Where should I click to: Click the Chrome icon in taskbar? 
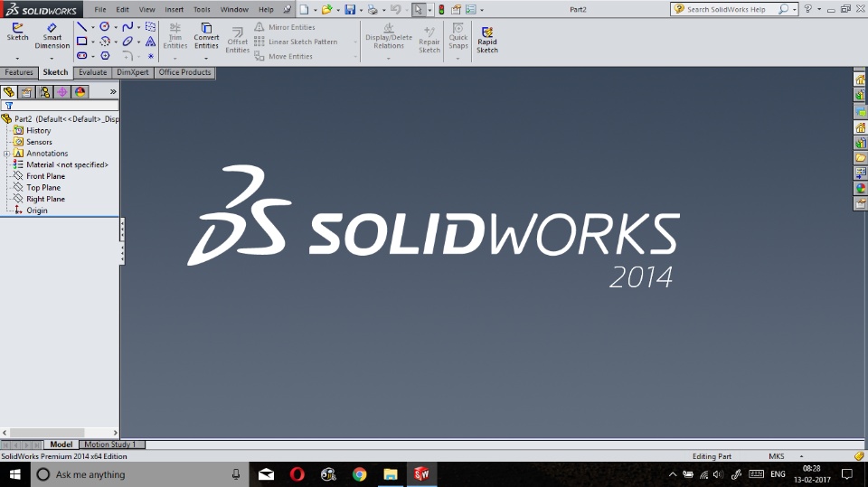[x=359, y=474]
